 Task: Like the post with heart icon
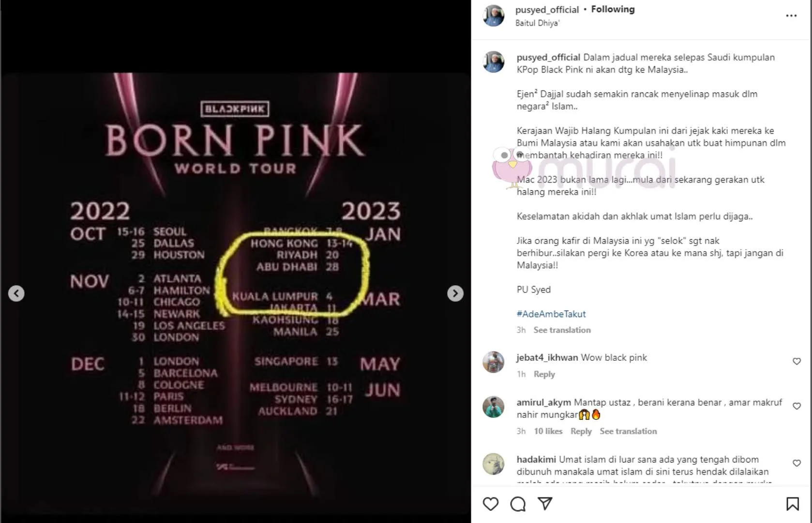[490, 504]
